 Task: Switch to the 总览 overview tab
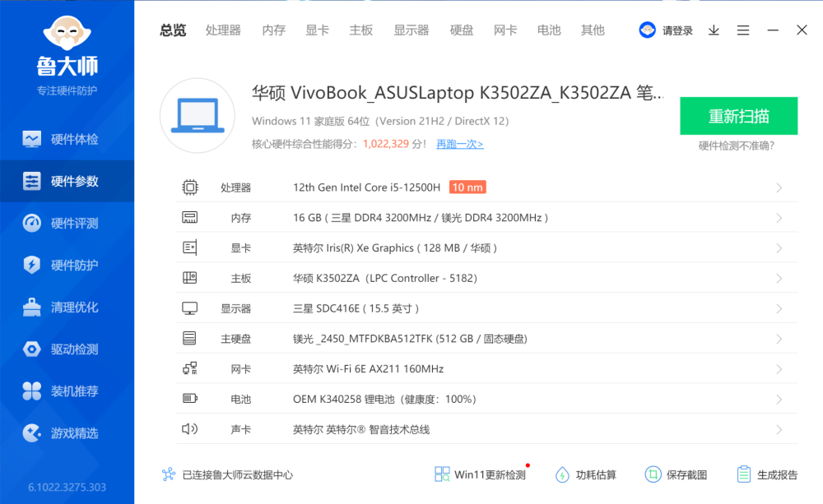pyautogui.click(x=173, y=30)
